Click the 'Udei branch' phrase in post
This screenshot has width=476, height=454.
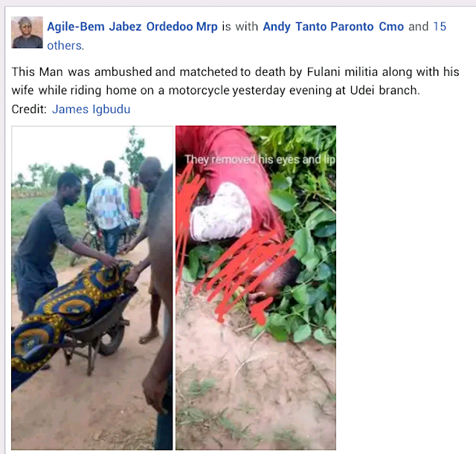[385, 91]
